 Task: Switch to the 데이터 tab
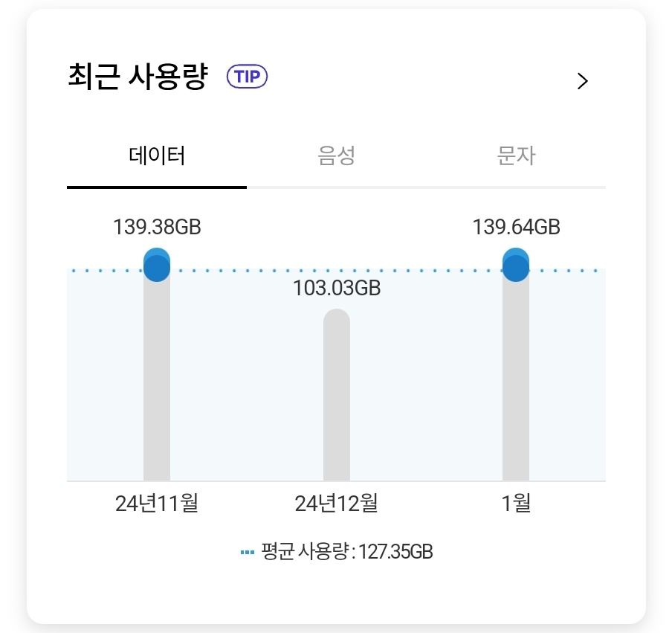157,155
